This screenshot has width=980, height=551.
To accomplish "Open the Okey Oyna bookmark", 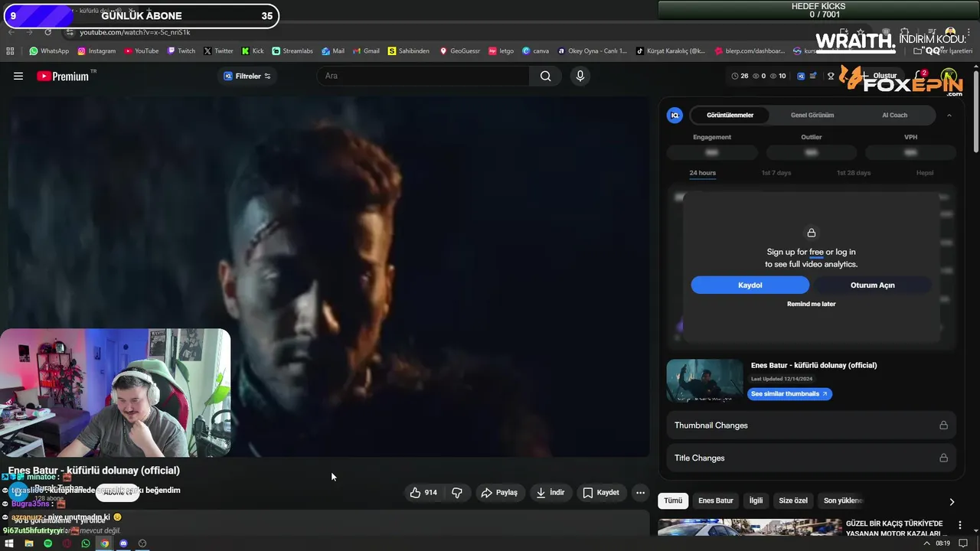I will [x=592, y=51].
